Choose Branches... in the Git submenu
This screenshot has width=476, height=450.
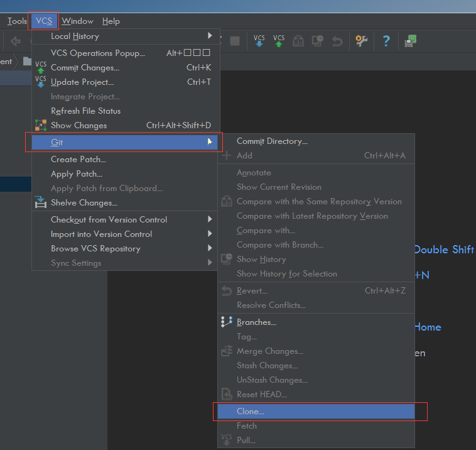click(256, 322)
